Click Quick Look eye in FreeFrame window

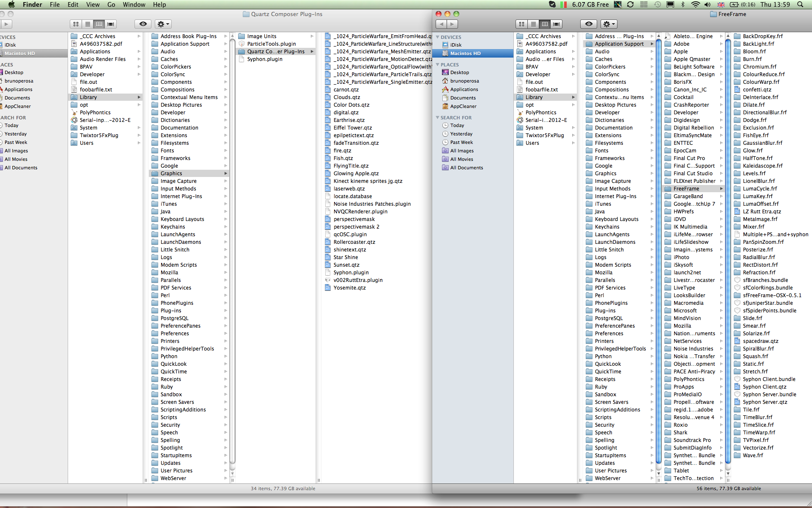click(589, 24)
